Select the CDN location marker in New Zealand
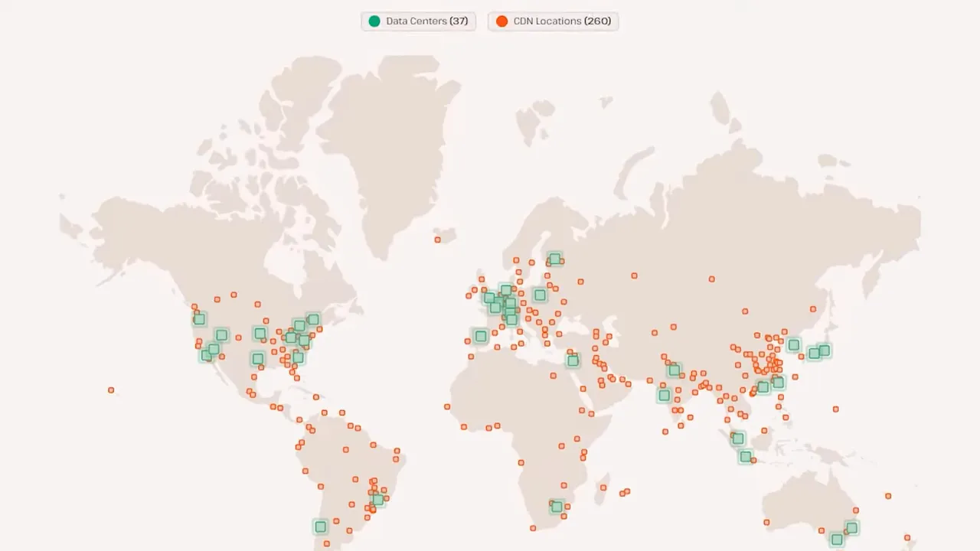This screenshot has height=551, width=980. 907,537
